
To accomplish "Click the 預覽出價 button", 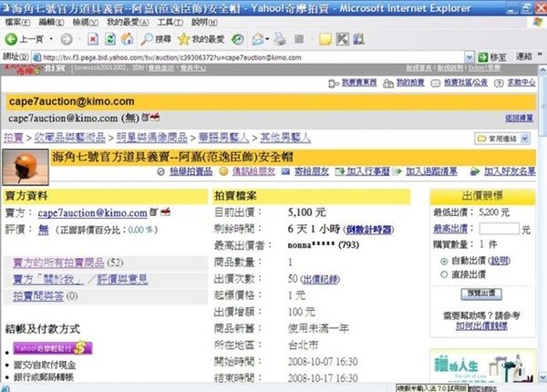I will [x=481, y=294].
